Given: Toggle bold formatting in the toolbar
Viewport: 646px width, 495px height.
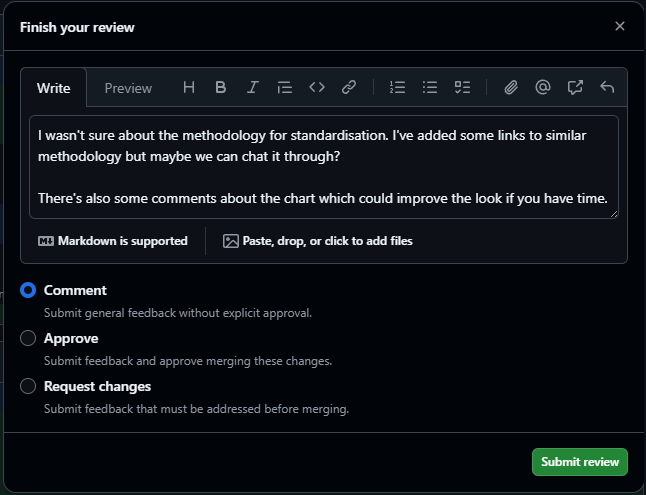Looking at the screenshot, I should [221, 88].
